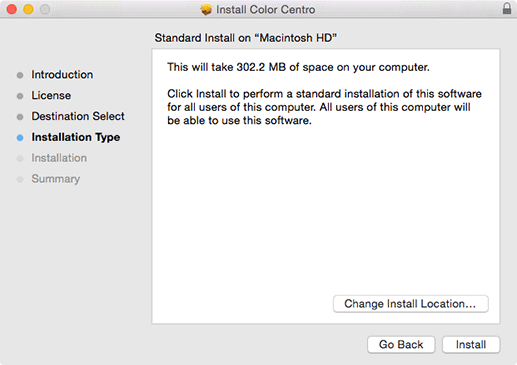Click the red close window button
The width and height of the screenshot is (517, 365).
12,9
